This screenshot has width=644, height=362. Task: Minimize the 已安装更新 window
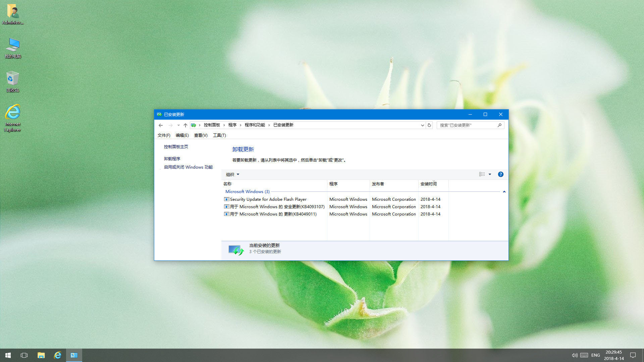click(470, 114)
